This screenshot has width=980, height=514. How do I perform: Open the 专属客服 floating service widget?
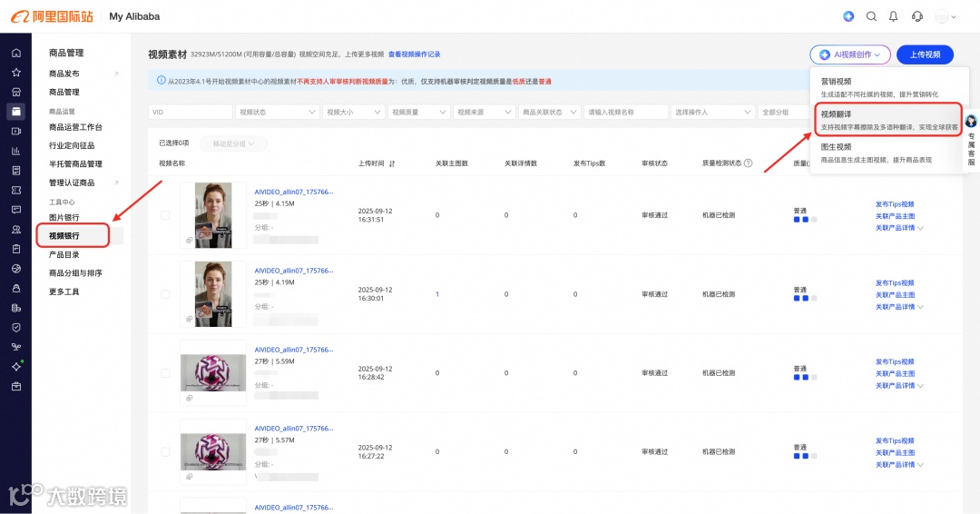point(971,140)
